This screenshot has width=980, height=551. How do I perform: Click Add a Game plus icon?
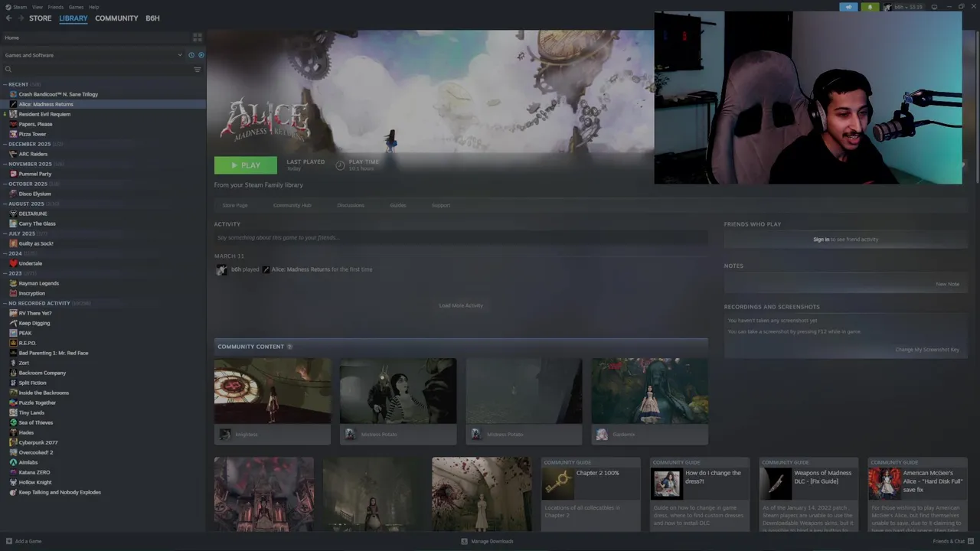[10, 541]
